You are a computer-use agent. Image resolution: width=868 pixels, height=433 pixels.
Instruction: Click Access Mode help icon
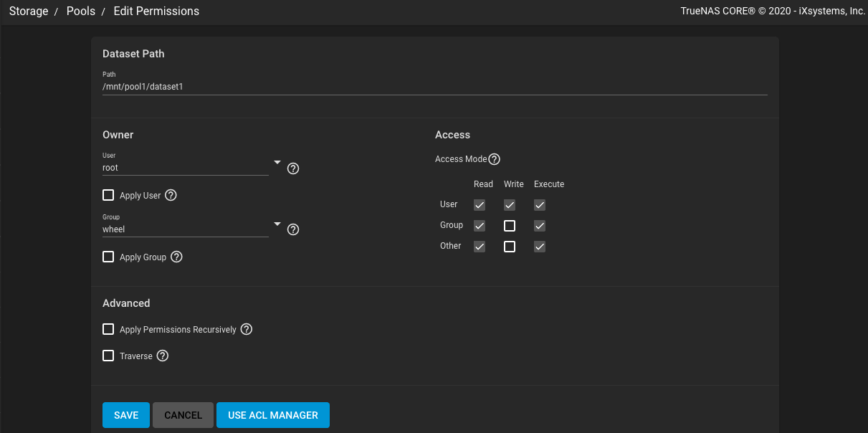494,159
